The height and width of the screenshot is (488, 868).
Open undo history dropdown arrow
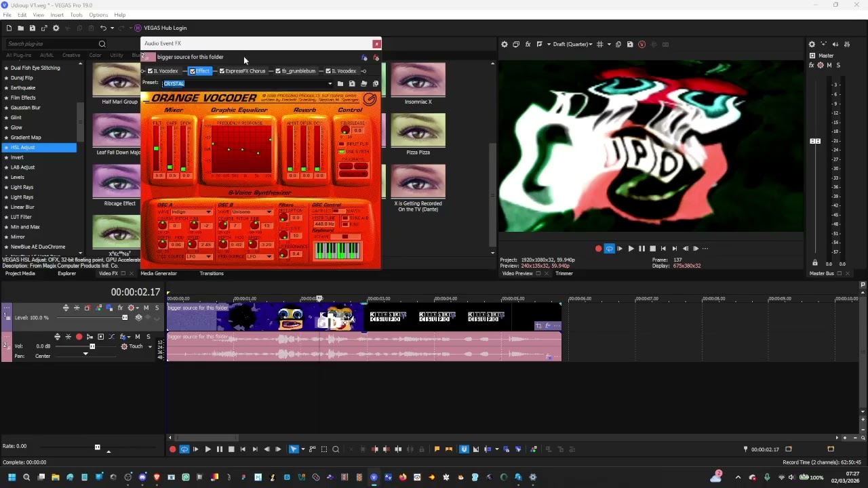coord(111,28)
